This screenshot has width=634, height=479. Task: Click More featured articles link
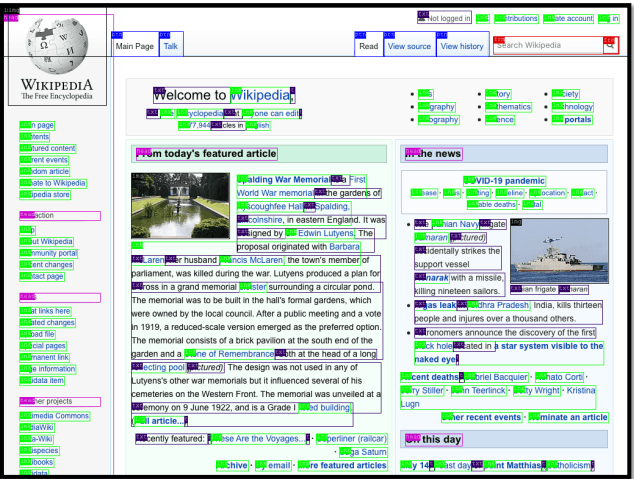343,466
